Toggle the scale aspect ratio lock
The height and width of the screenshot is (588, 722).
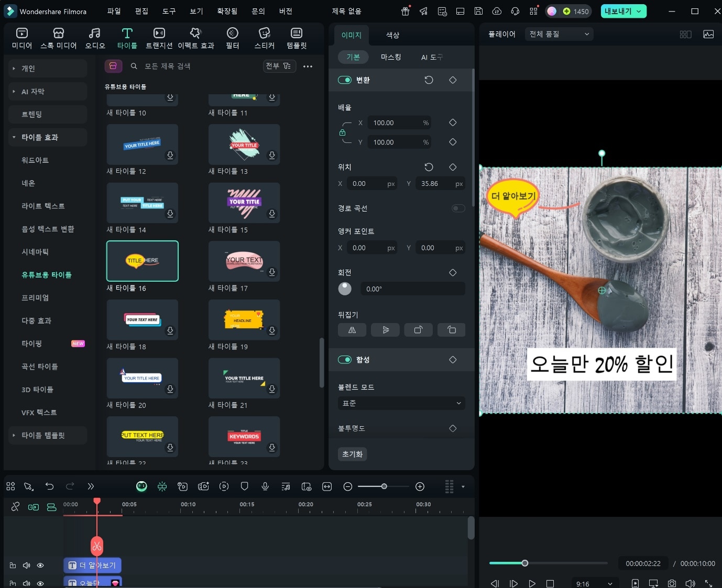(x=342, y=132)
